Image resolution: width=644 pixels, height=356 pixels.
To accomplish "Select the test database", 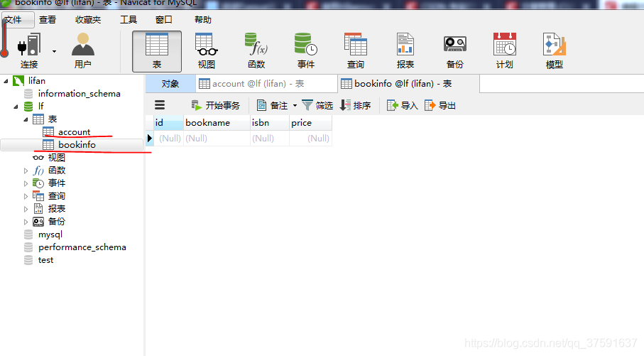I will pos(45,260).
